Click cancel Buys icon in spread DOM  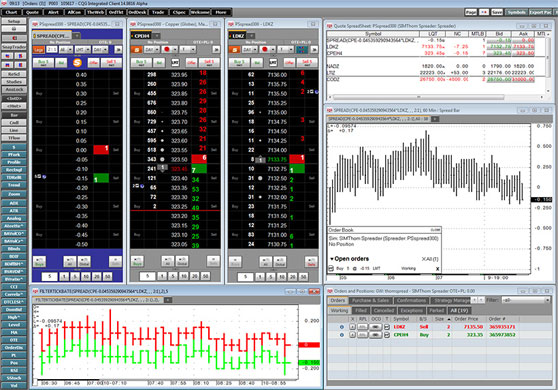40,262
